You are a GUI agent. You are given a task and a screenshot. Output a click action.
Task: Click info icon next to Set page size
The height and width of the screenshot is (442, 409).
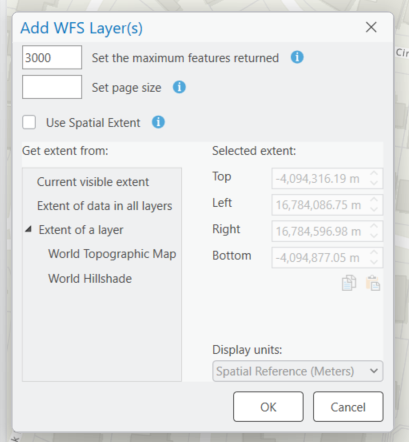click(179, 87)
